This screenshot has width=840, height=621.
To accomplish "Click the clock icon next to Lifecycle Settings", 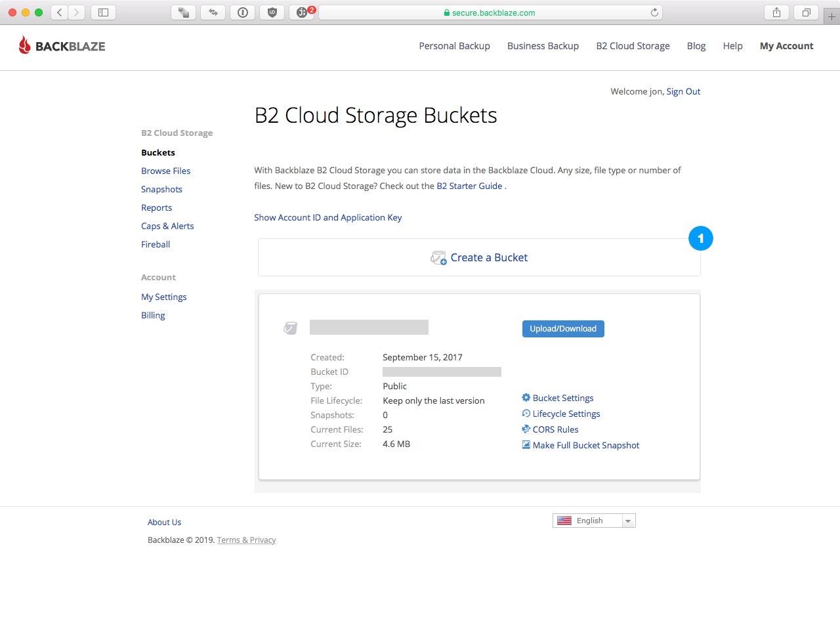I will [x=526, y=413].
